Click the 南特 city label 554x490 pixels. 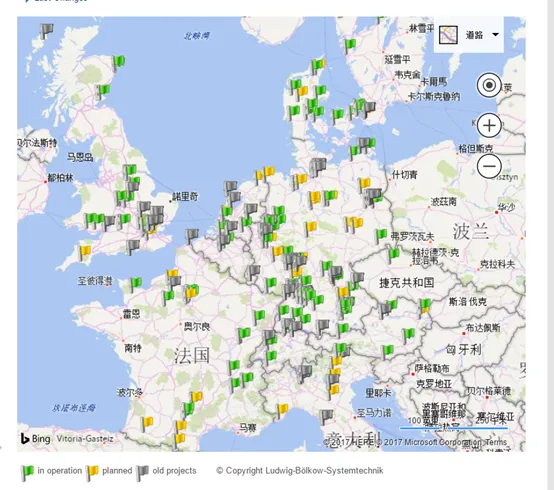pos(133,348)
